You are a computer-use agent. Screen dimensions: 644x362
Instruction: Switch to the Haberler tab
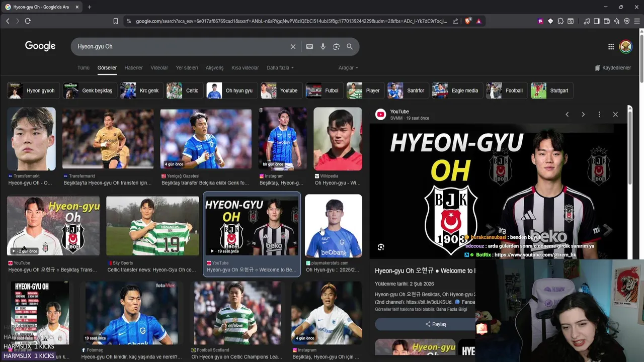(x=133, y=68)
